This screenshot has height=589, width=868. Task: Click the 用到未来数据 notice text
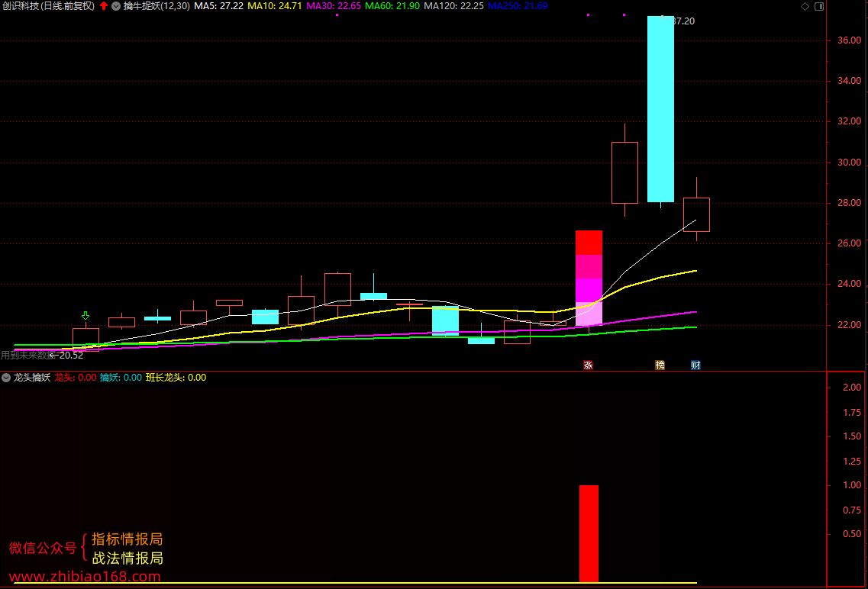[x=27, y=355]
